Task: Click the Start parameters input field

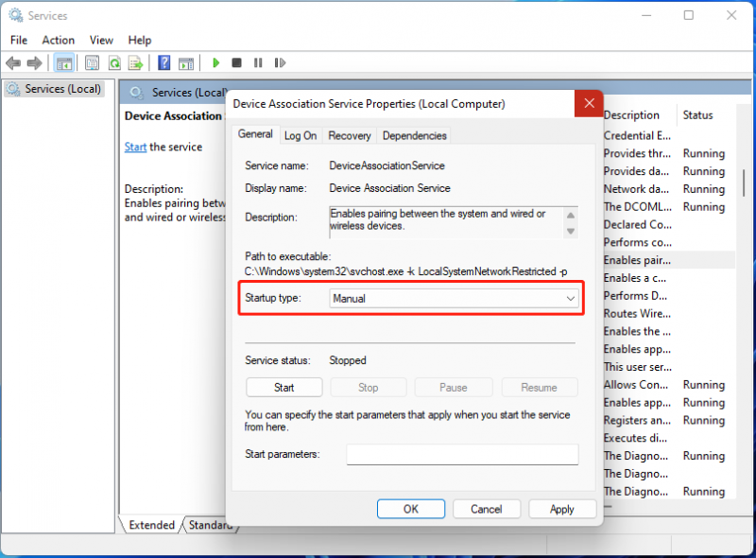Action: (x=462, y=454)
